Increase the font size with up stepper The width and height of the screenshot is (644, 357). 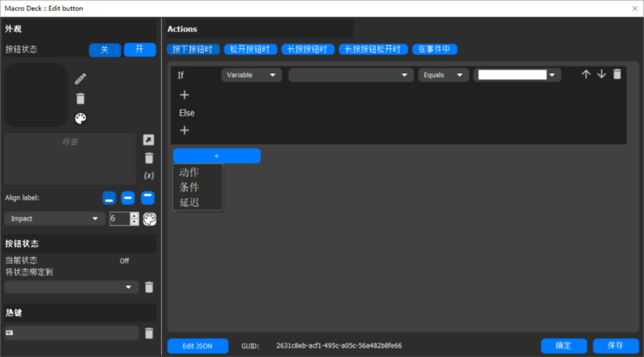pyautogui.click(x=134, y=215)
